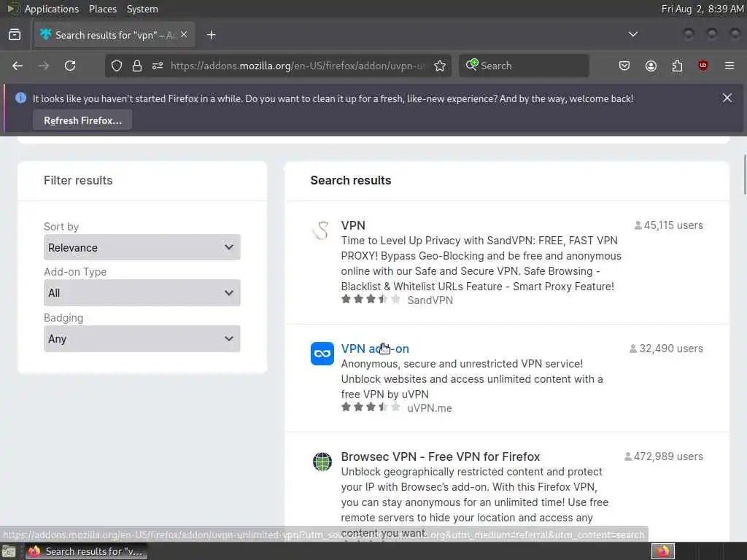The height and width of the screenshot is (560, 747).
Task: Open the VPN add-on link by uVPN.me
Action: tap(375, 349)
